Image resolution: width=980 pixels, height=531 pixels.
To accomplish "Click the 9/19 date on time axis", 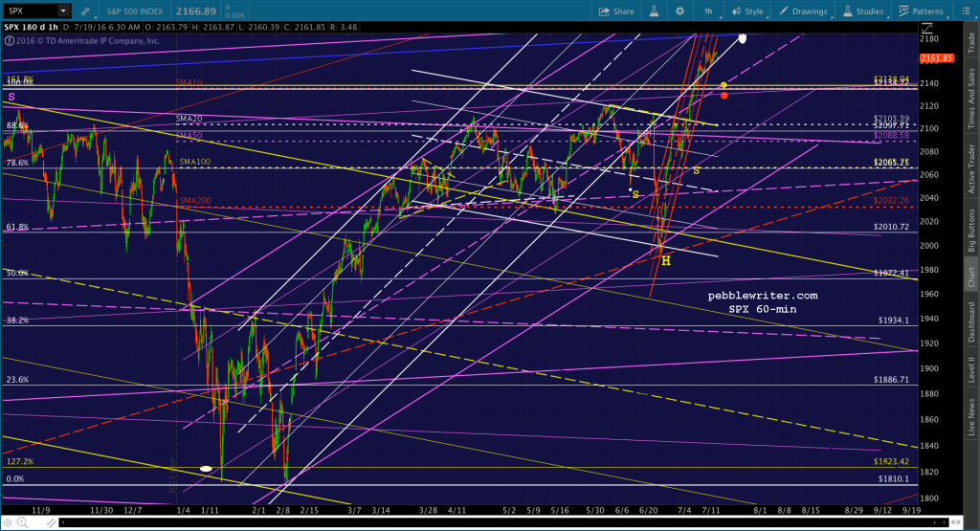I will click(x=911, y=510).
